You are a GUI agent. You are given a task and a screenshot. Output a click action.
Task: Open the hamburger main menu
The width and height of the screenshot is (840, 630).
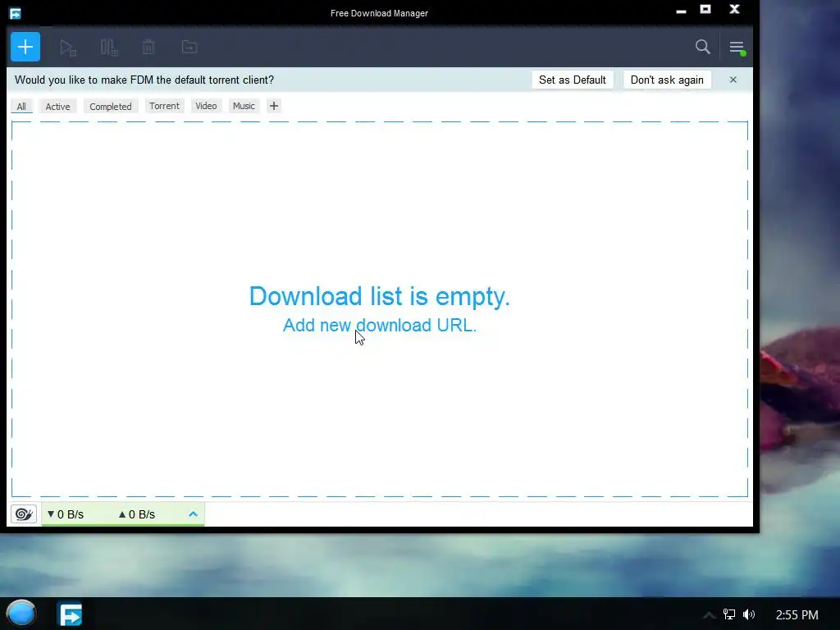point(737,48)
